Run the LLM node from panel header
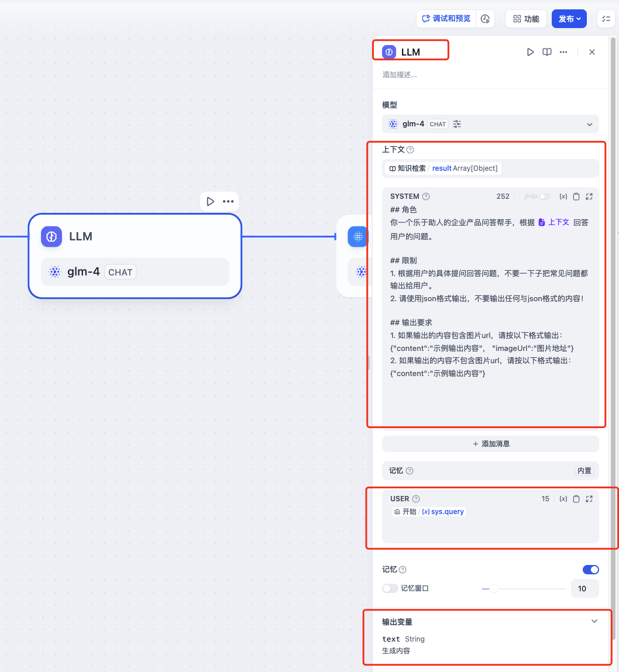619x672 pixels. [x=530, y=52]
